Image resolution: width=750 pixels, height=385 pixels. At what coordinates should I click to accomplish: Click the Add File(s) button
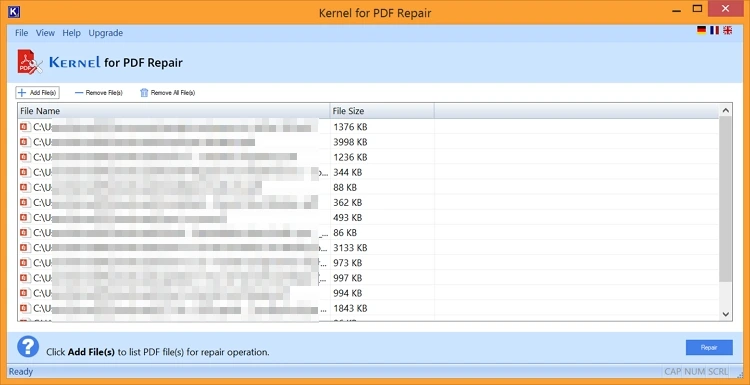(x=37, y=93)
